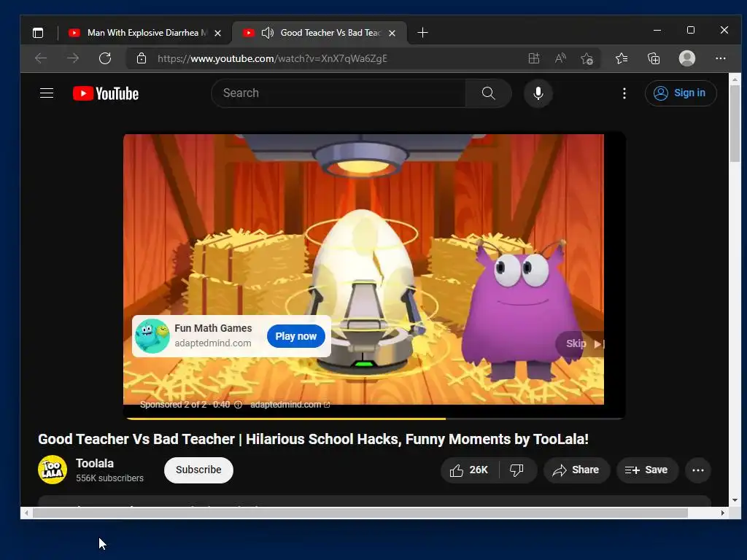Viewport: 747px width, 560px height.
Task: Maximize the browser window
Action: pyautogui.click(x=691, y=30)
